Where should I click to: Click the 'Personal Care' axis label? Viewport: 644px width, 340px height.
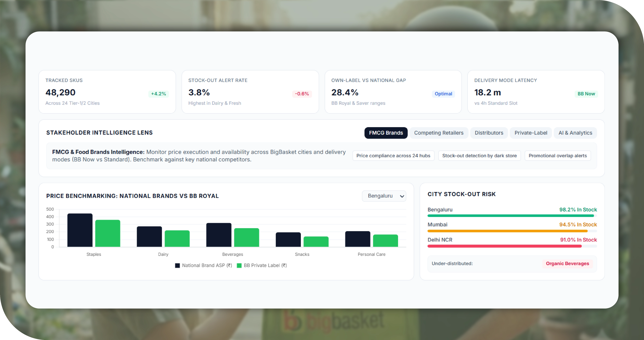pyautogui.click(x=372, y=254)
